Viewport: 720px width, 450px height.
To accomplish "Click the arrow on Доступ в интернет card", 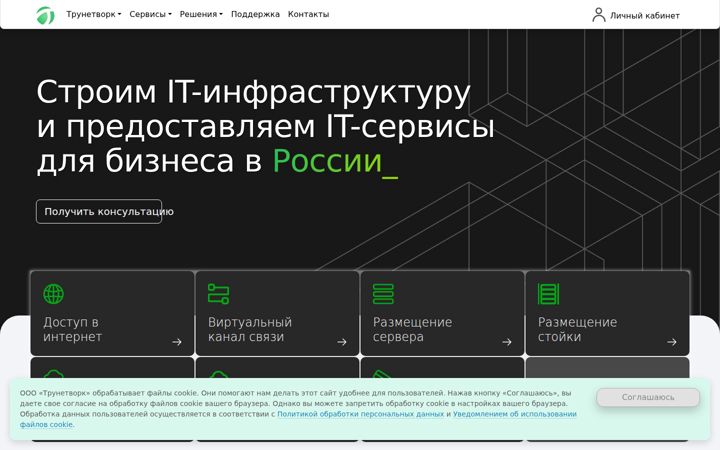I will 177,342.
